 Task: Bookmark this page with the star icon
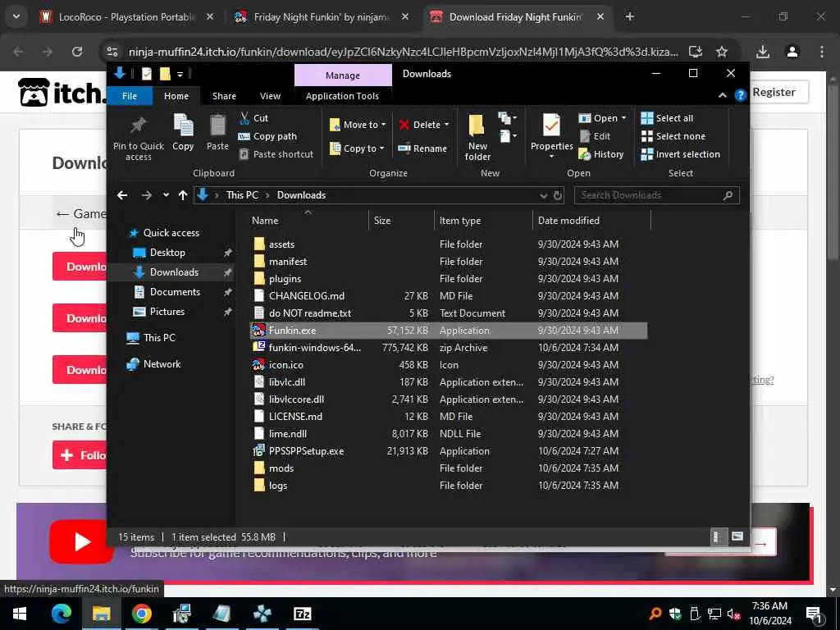722,52
